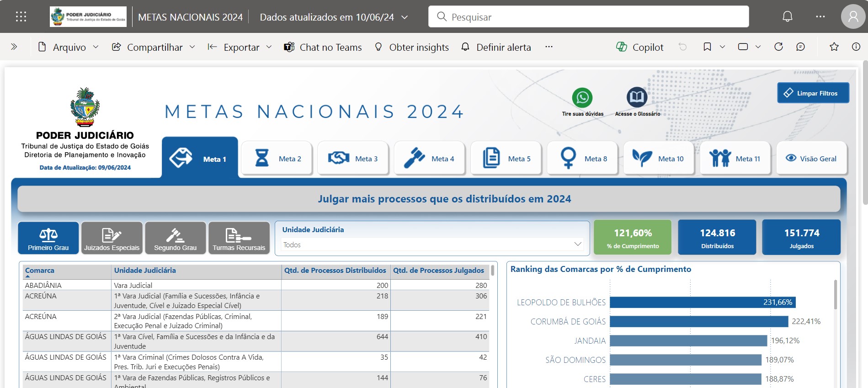Open the top bar more options ellipsis
The image size is (868, 388).
click(x=820, y=17)
